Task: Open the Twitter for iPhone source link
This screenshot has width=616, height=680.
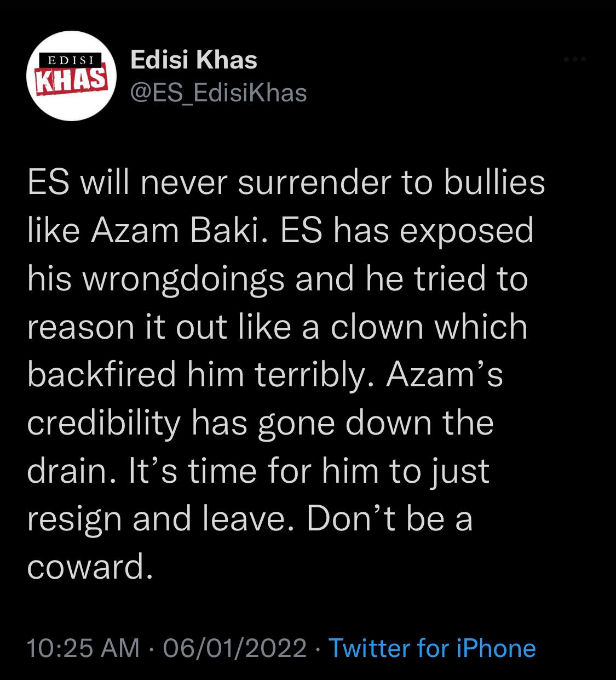Action: [x=431, y=648]
